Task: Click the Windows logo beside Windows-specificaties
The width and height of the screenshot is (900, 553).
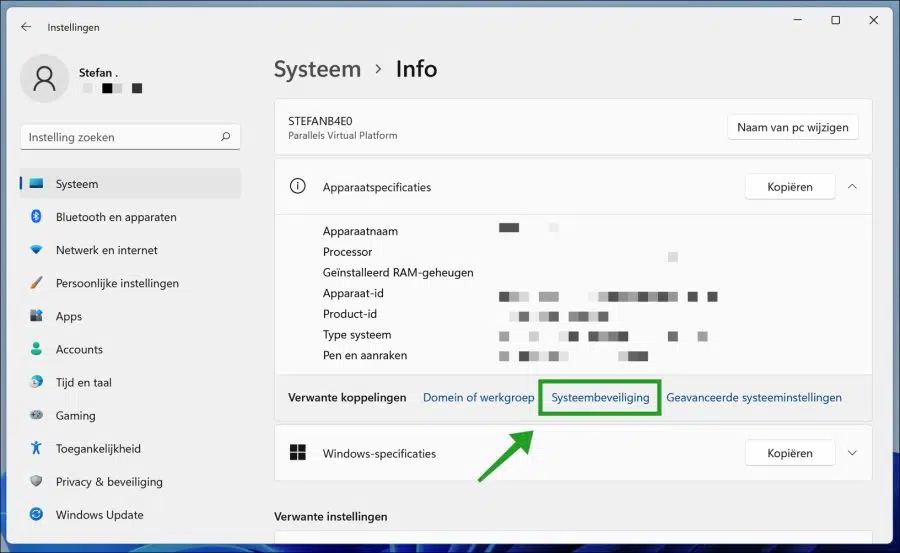Action: (297, 453)
